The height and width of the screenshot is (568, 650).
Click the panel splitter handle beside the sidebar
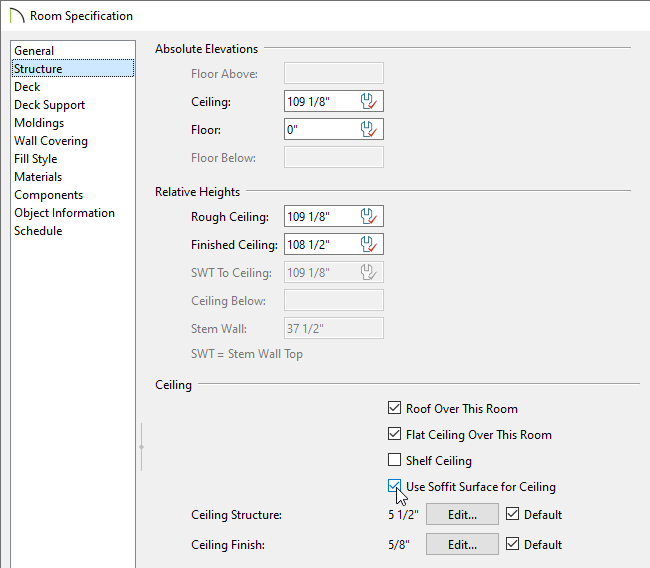141,447
